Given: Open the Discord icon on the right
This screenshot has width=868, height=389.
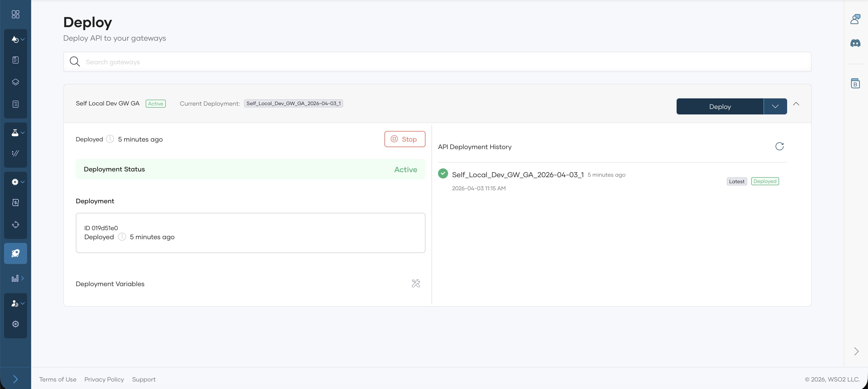Looking at the screenshot, I should point(855,43).
